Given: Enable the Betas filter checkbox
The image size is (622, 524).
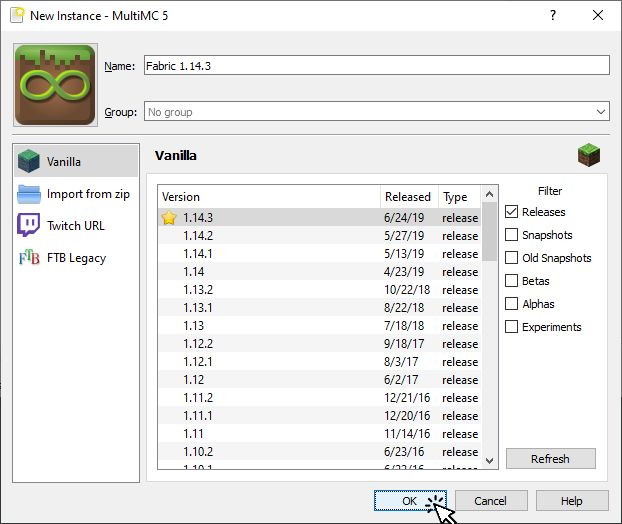Looking at the screenshot, I should coord(511,281).
